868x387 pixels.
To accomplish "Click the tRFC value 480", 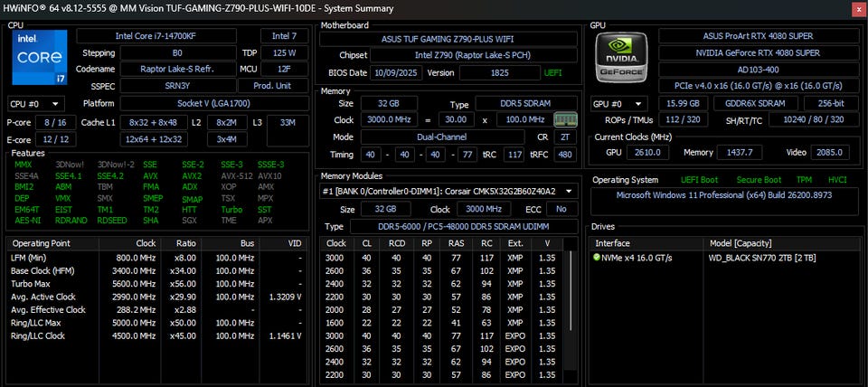I will [564, 155].
